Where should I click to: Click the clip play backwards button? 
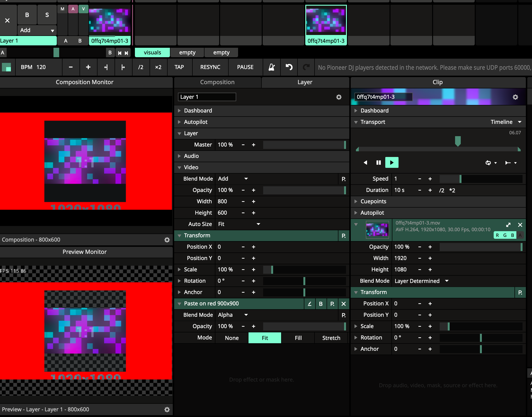(x=365, y=163)
